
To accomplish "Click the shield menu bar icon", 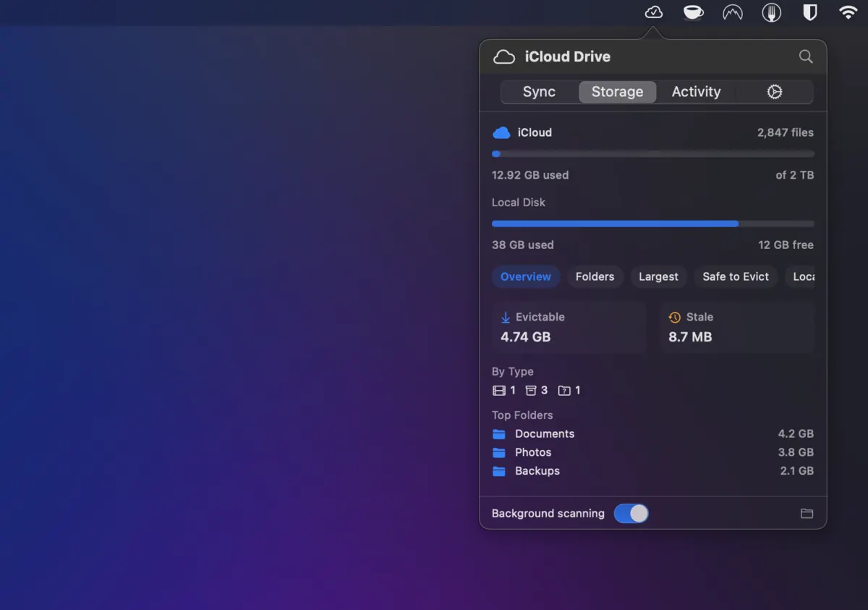I will coord(810,12).
